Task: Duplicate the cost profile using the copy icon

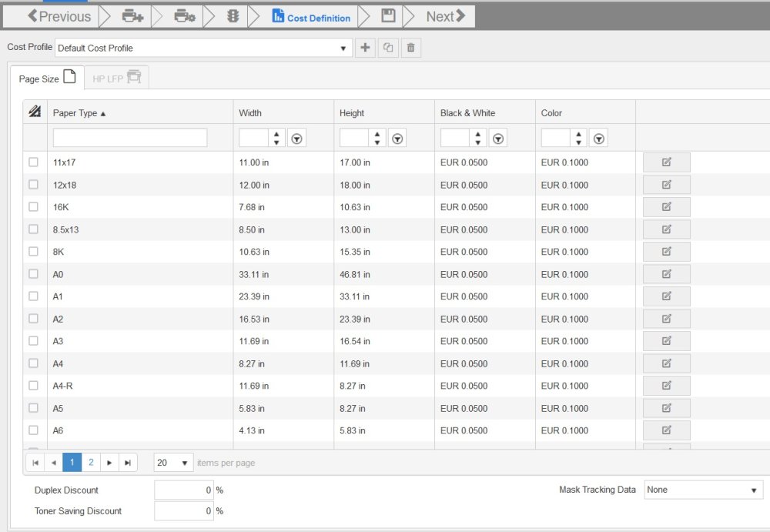Action: (x=388, y=47)
